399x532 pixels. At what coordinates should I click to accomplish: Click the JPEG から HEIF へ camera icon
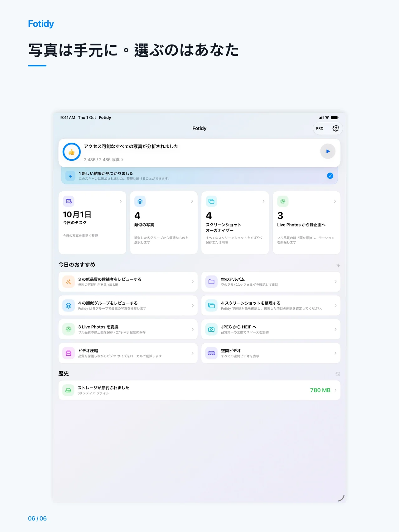pos(211,329)
